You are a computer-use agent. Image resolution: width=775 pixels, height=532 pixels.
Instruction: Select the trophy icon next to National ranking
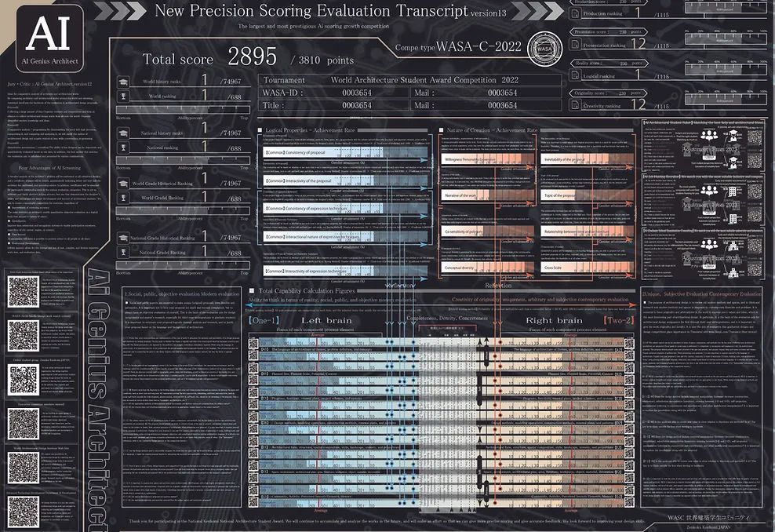pos(123,148)
